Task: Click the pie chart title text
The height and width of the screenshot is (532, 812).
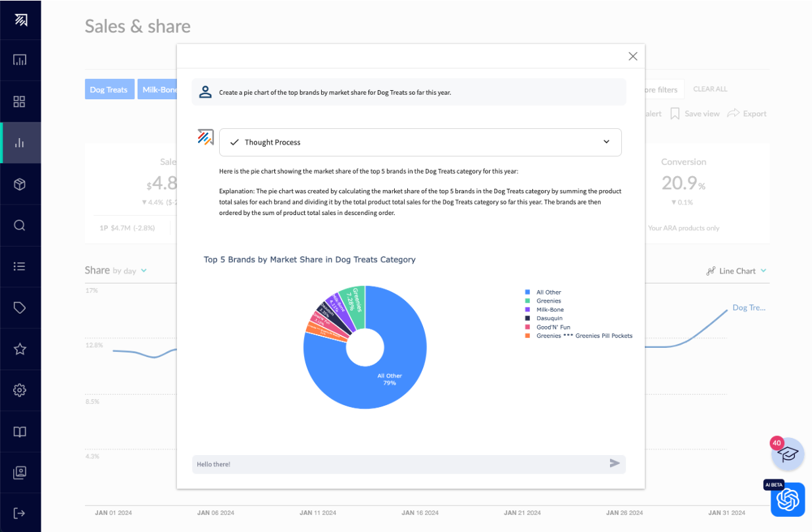Action: point(309,260)
